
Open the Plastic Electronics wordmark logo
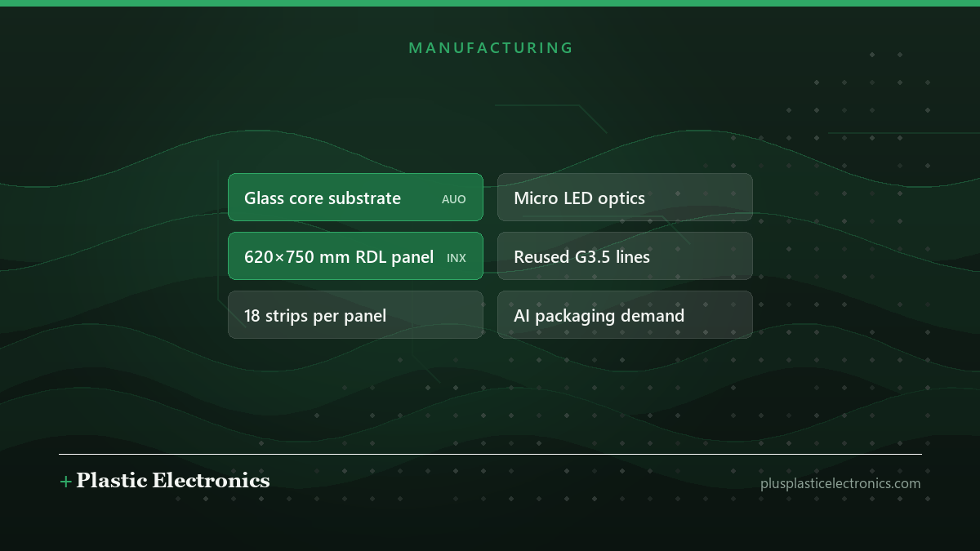click(164, 481)
